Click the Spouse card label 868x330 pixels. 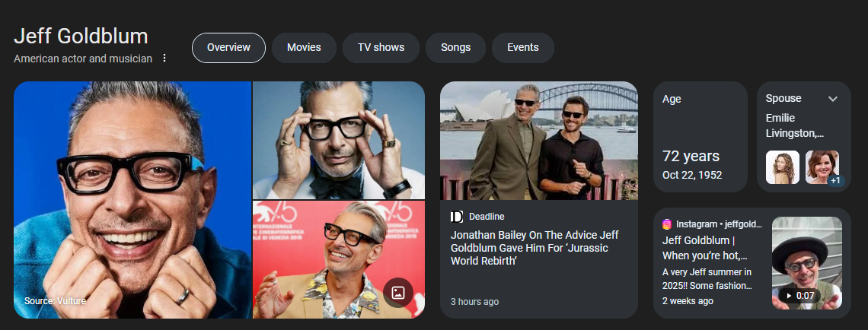(783, 98)
